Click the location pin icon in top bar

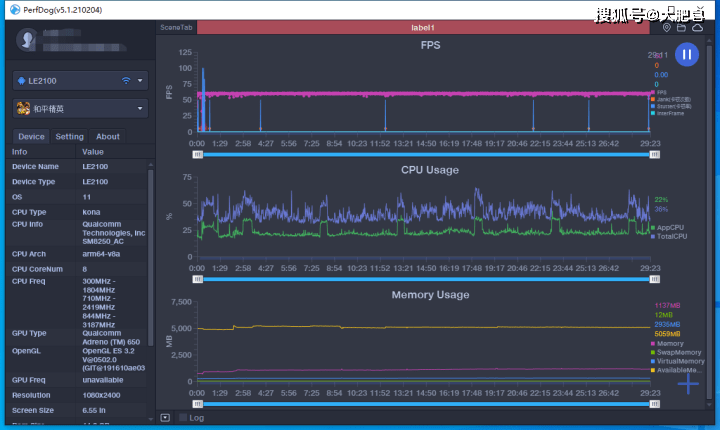(667, 28)
